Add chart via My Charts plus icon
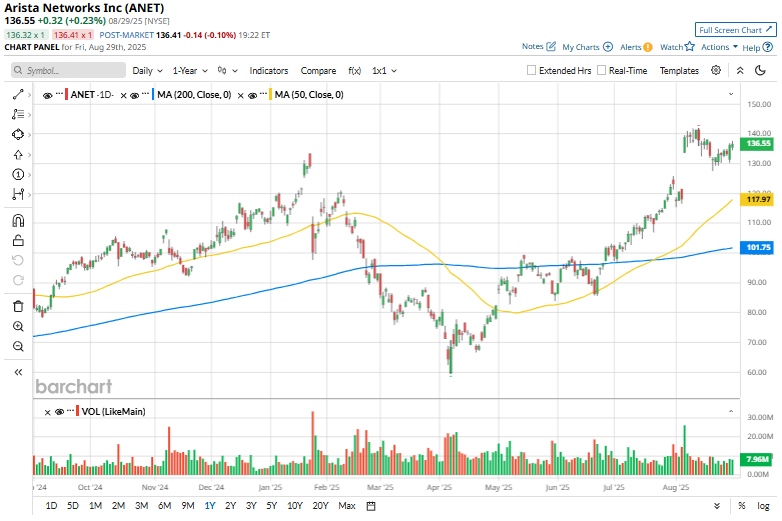This screenshot has height=521, width=782. click(608, 46)
